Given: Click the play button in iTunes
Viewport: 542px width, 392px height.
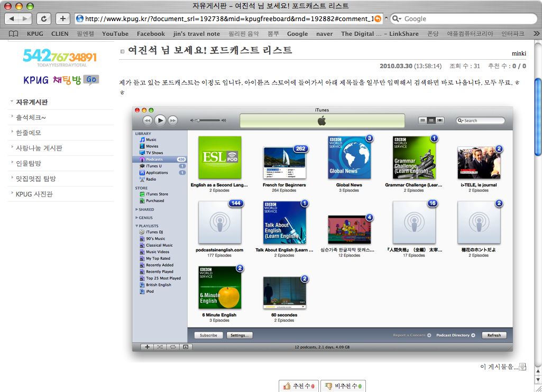Looking at the screenshot, I should pos(160,120).
